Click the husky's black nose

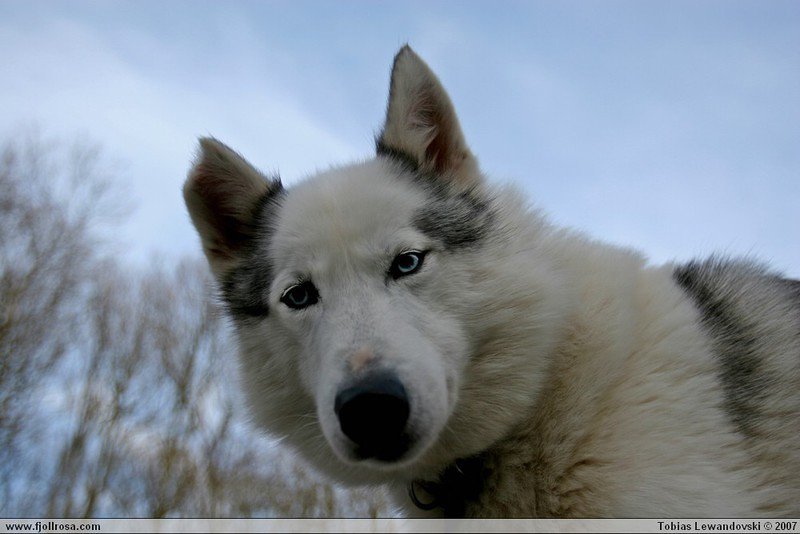pyautogui.click(x=372, y=410)
